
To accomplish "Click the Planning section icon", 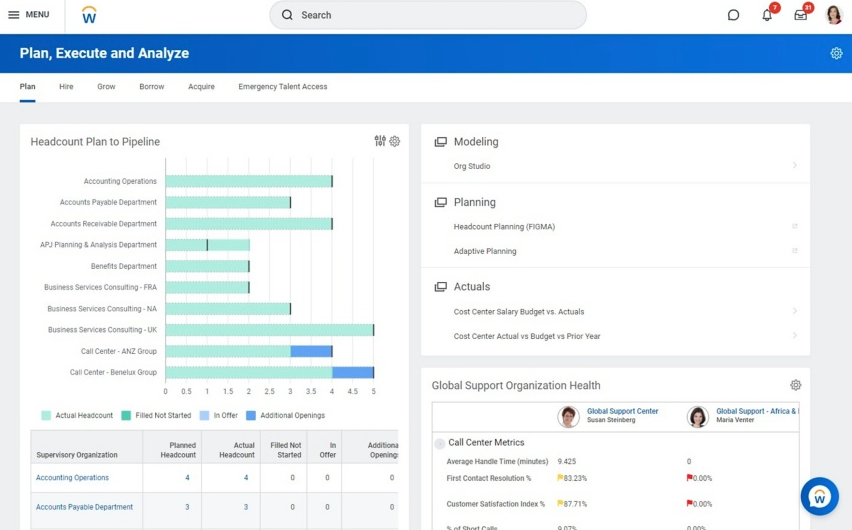I will 441,202.
